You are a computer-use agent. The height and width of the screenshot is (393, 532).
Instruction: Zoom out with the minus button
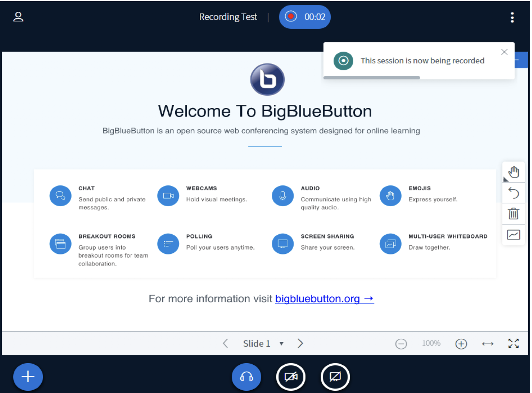coord(401,344)
